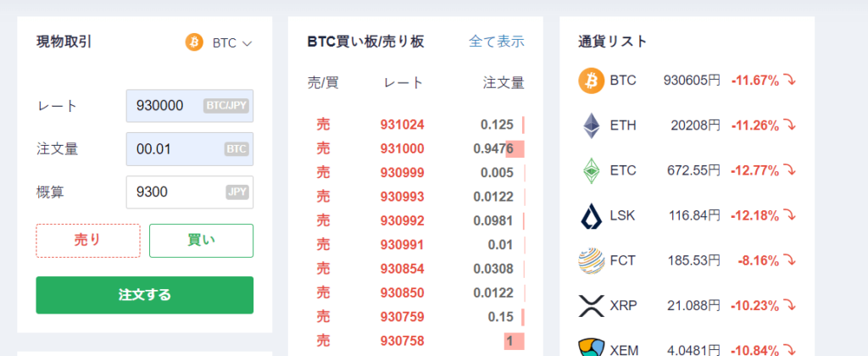Image resolution: width=868 pixels, height=356 pixels.
Task: Click the レート column header in order book
Action: [403, 83]
